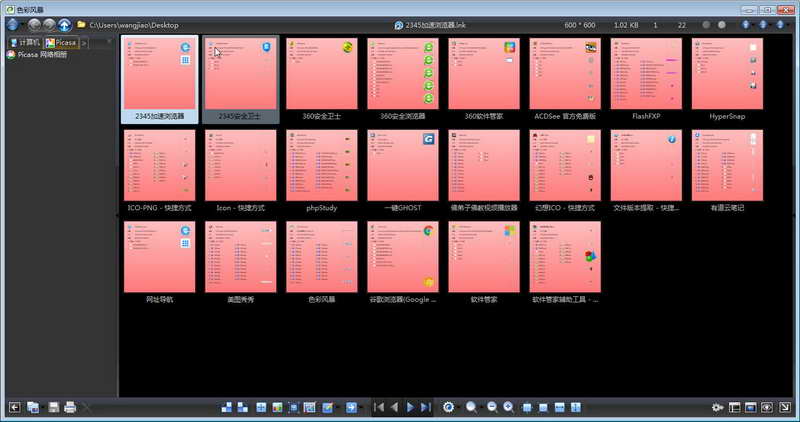
Task: Click the zoom out magnifier icon
Action: coord(492,407)
